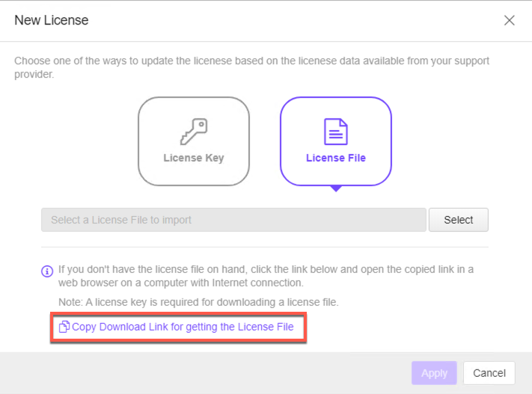The height and width of the screenshot is (394, 532).
Task: Click the "License Key" text label
Action: coord(193,158)
